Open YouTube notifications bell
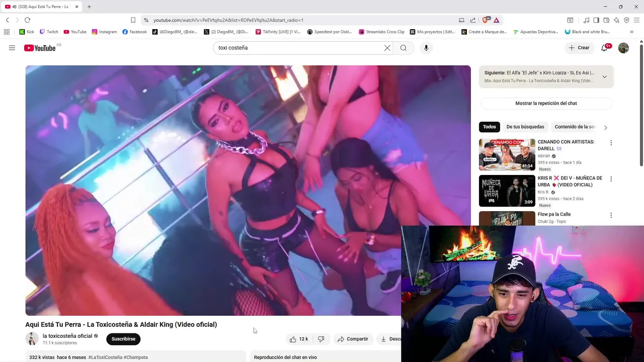The width and height of the screenshot is (644, 362). pos(605,48)
